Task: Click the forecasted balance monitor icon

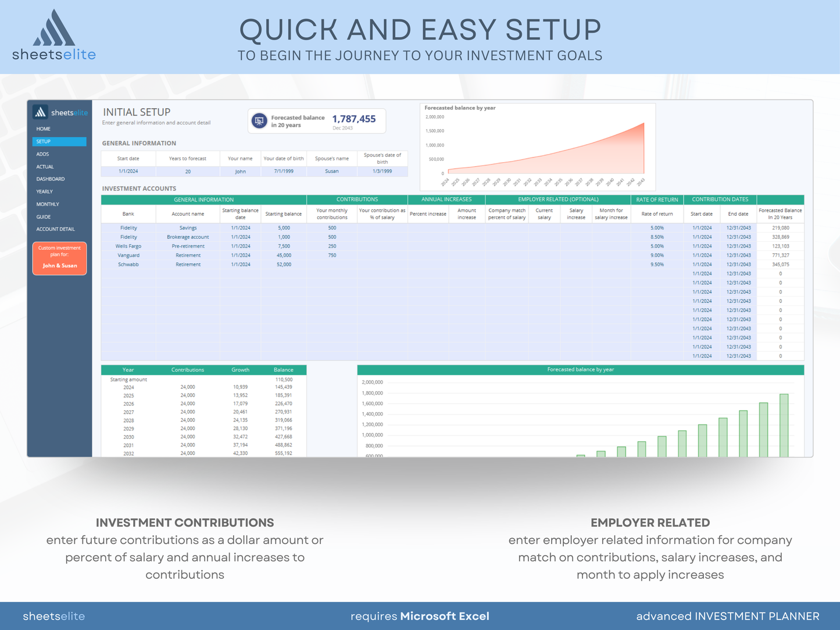Action: [259, 121]
